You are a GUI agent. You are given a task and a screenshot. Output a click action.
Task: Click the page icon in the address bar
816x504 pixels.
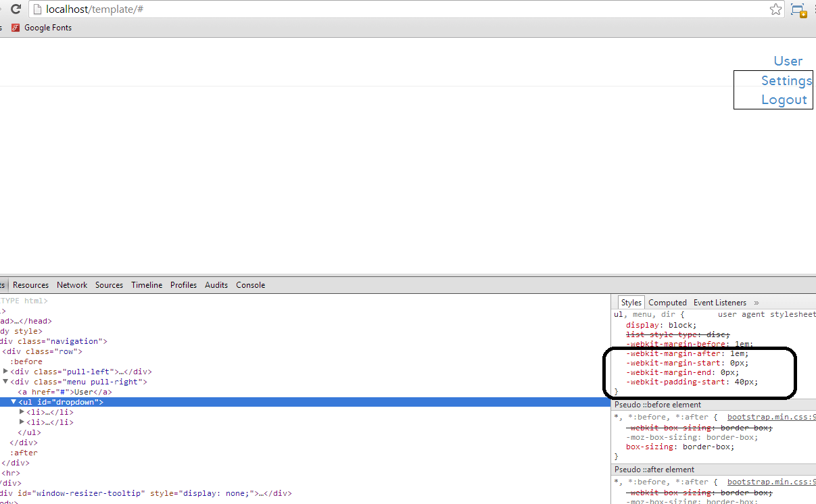(37, 9)
